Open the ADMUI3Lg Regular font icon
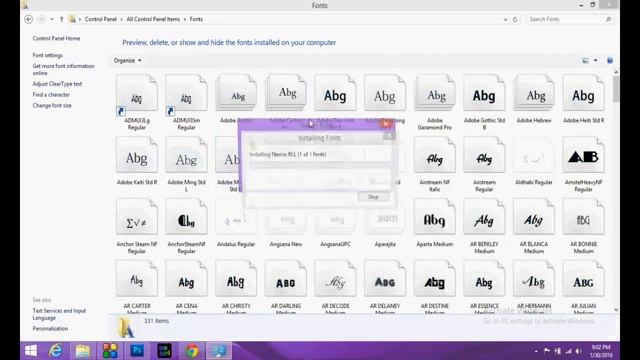The image size is (640, 360). (137, 93)
